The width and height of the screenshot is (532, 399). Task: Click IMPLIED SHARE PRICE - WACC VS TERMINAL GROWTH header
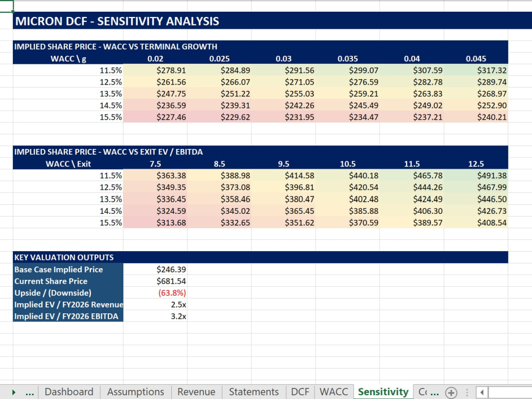pyautogui.click(x=261, y=46)
